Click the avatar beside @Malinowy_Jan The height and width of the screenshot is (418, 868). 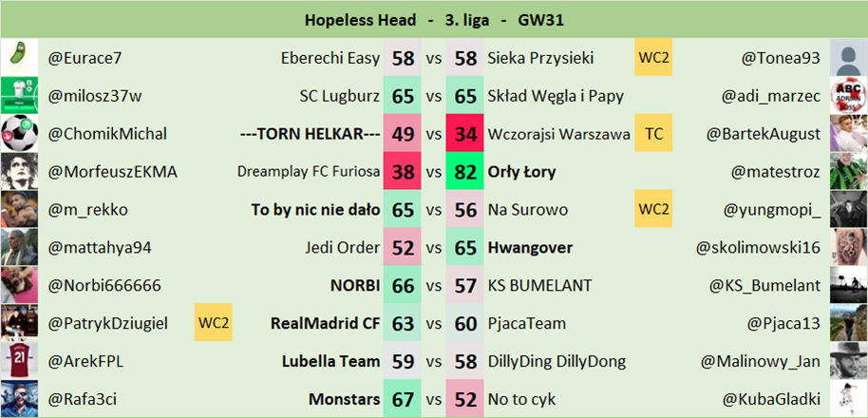(x=848, y=361)
